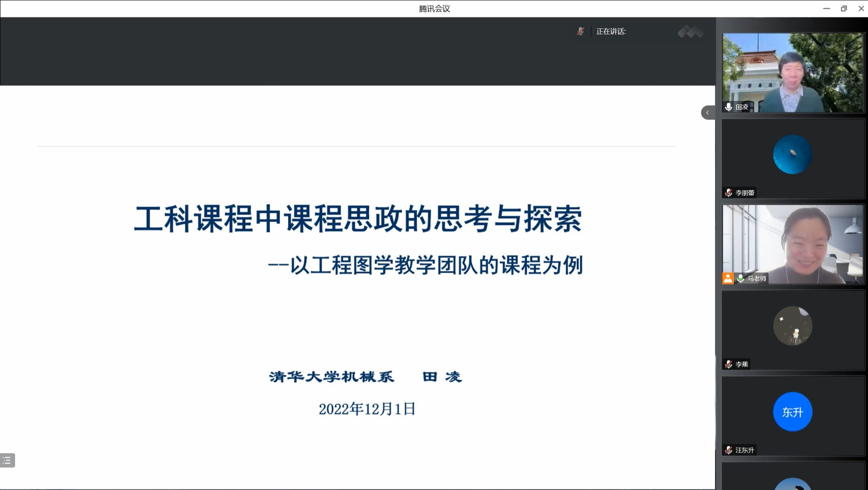Image resolution: width=868 pixels, height=490 pixels.
Task: Click the muted microphone icon beside 正在讲话
Action: [x=580, y=31]
